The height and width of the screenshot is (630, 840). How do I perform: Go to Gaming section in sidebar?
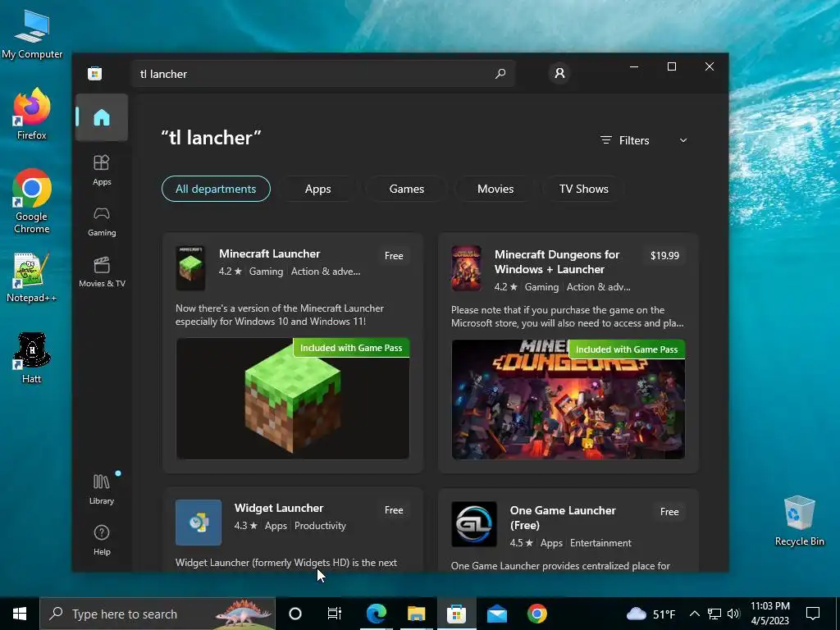point(101,221)
